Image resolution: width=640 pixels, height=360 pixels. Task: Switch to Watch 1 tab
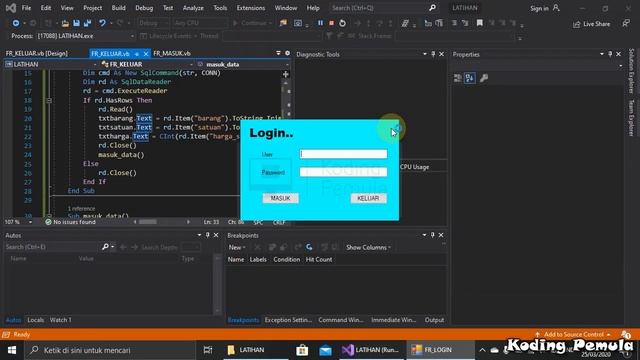60,320
